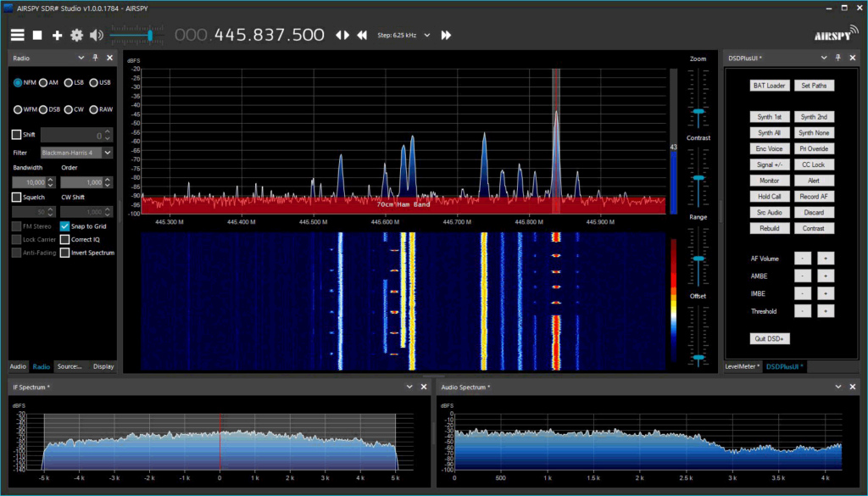Select LSB demodulation mode
This screenshot has height=496, width=868.
tap(68, 82)
